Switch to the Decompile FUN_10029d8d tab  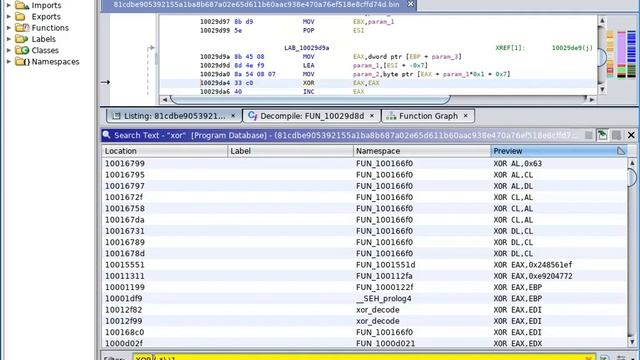[x=311, y=116]
